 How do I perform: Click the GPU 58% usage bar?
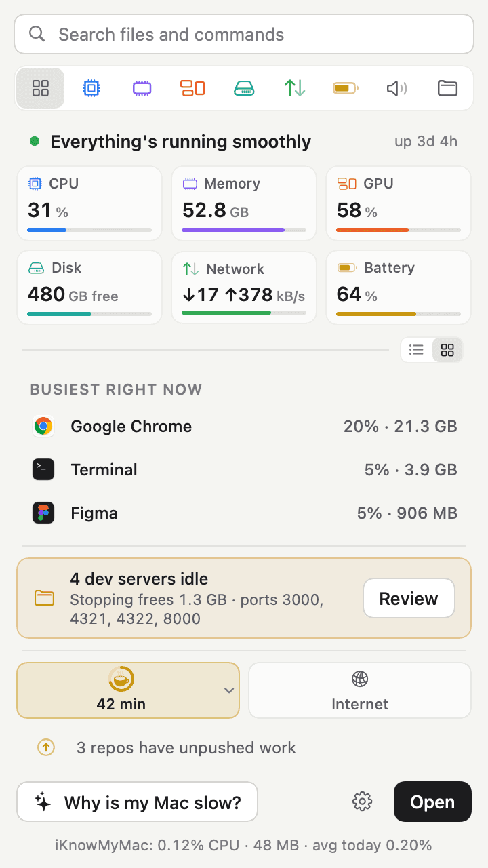coord(399,230)
